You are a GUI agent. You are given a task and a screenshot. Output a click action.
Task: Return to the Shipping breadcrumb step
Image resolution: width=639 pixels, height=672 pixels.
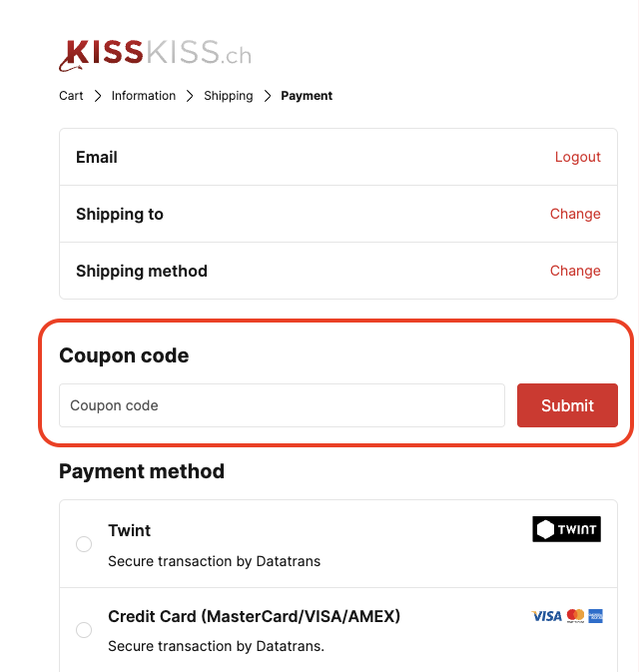[229, 96]
